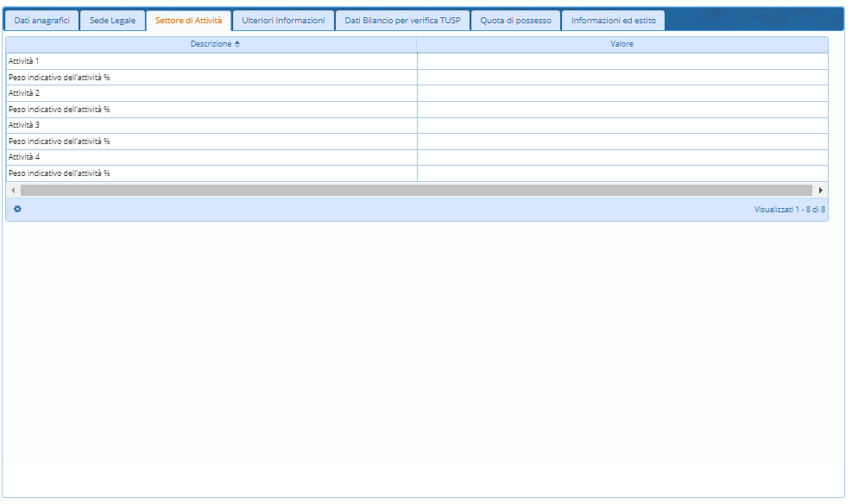Click the left arrow of horizontal scrollbar
The height and width of the screenshot is (504, 852).
pos(13,190)
